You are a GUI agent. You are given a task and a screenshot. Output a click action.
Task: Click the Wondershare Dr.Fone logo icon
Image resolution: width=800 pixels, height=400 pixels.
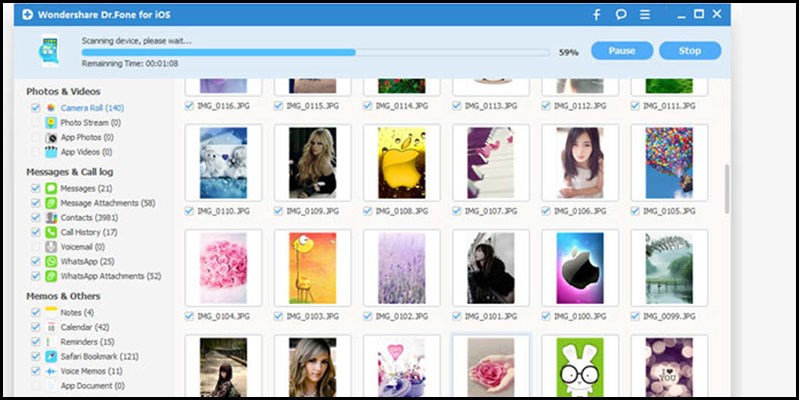(x=28, y=14)
